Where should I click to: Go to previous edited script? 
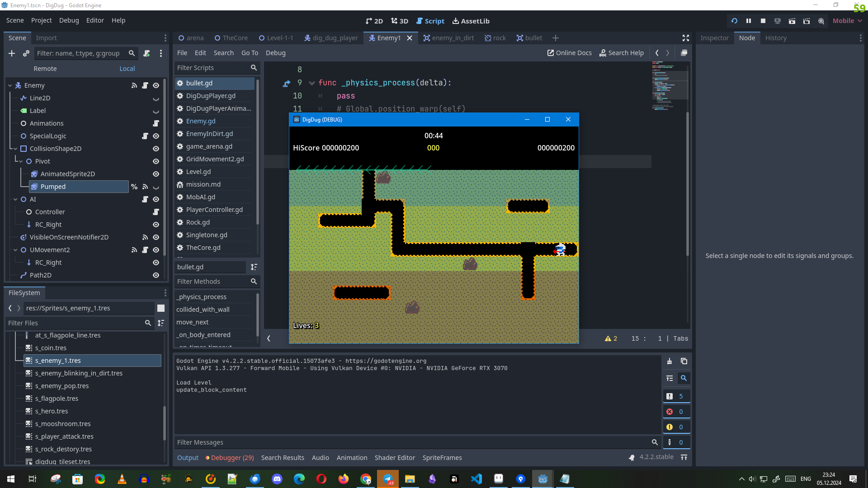tap(657, 53)
